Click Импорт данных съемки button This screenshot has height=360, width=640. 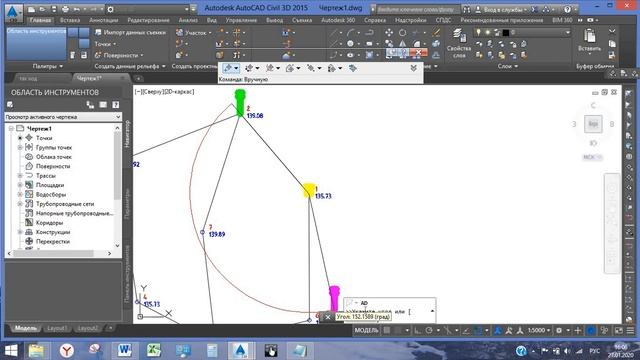tap(130, 32)
